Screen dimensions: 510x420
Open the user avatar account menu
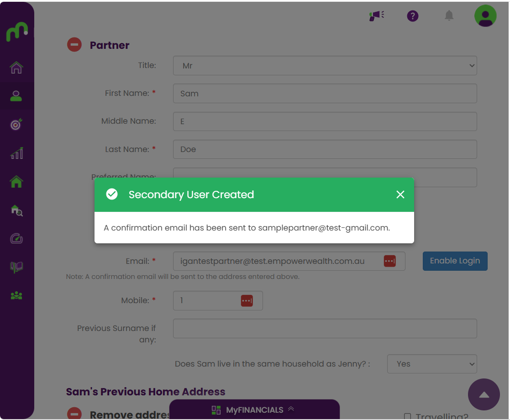[485, 16]
